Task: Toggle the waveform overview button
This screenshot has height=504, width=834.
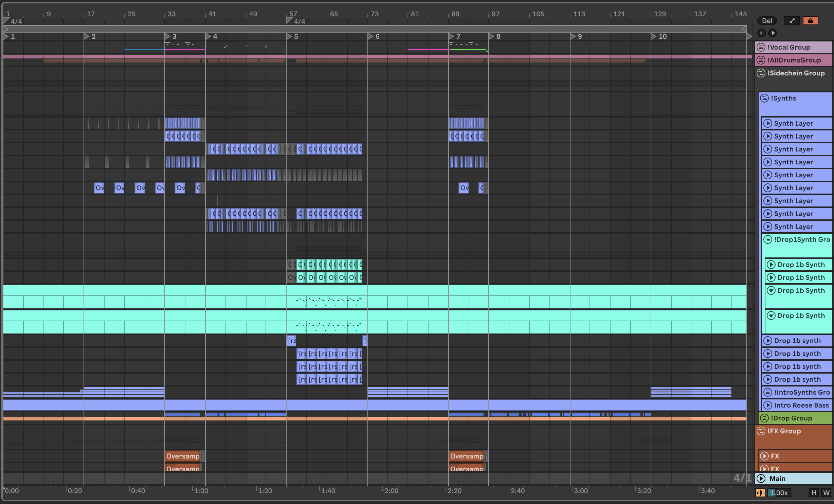Action: pyautogui.click(x=760, y=493)
